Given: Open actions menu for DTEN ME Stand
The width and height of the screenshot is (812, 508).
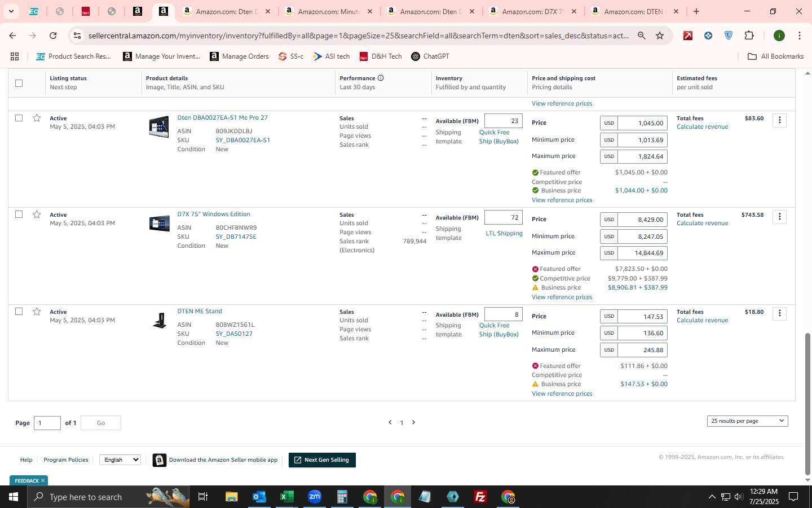Looking at the screenshot, I should click(779, 314).
